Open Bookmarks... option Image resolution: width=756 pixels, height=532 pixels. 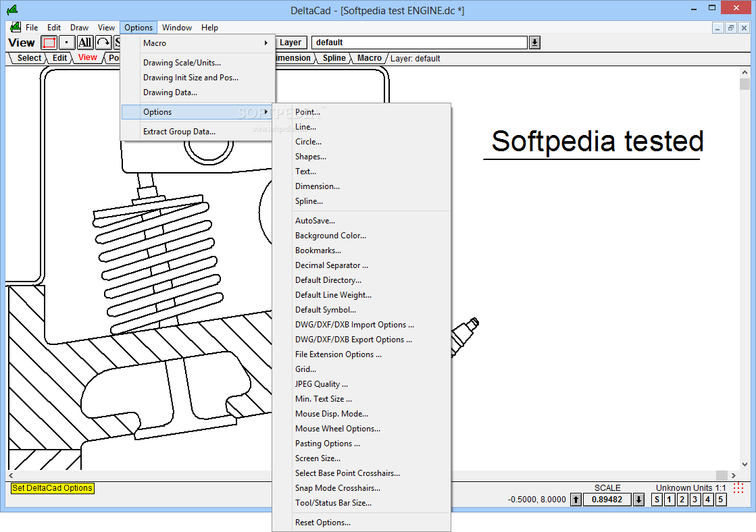pyautogui.click(x=361, y=250)
